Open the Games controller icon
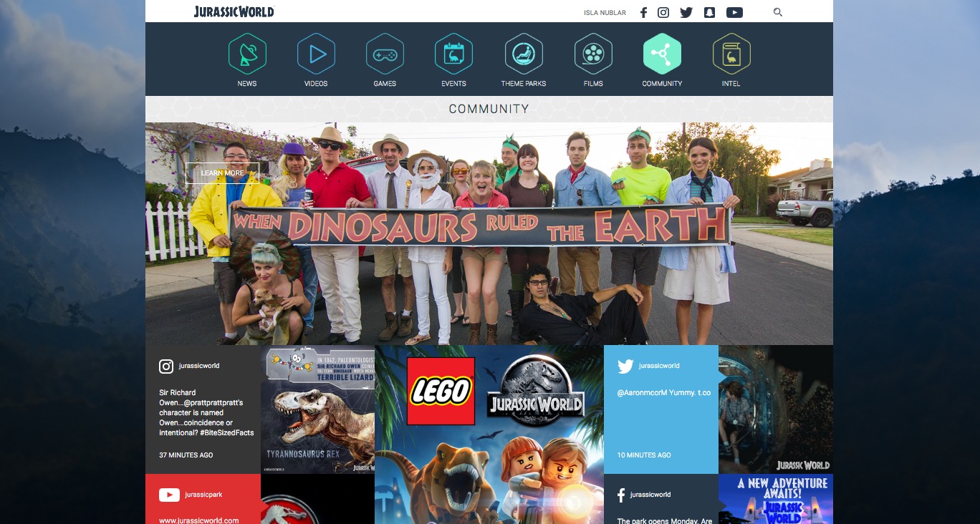This screenshot has width=980, height=524. [385, 54]
